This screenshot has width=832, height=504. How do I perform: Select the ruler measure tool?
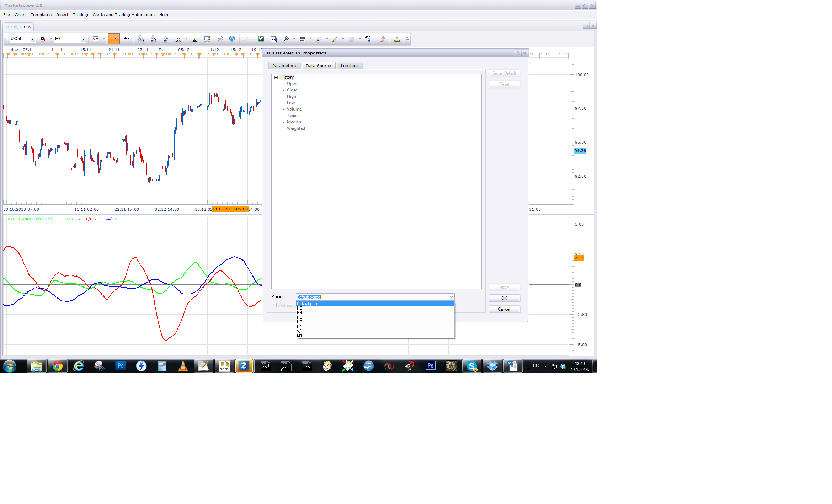coord(246,39)
